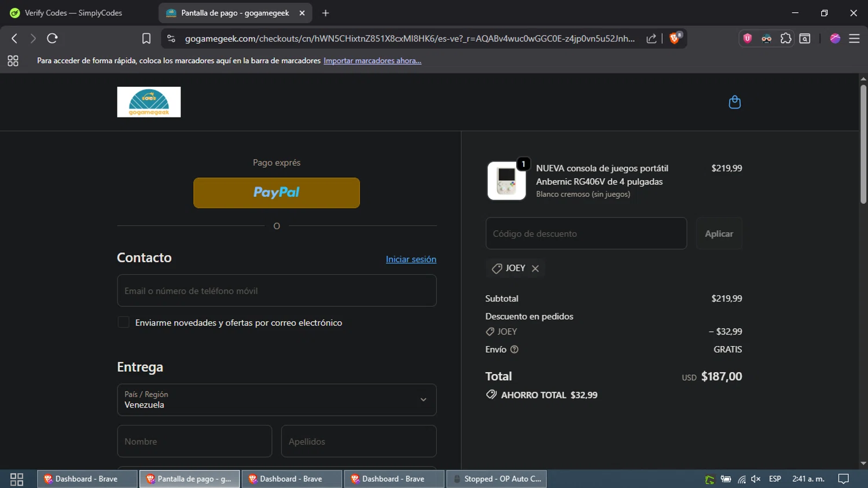
Task: Open the glasses extension icon
Action: tap(766, 38)
